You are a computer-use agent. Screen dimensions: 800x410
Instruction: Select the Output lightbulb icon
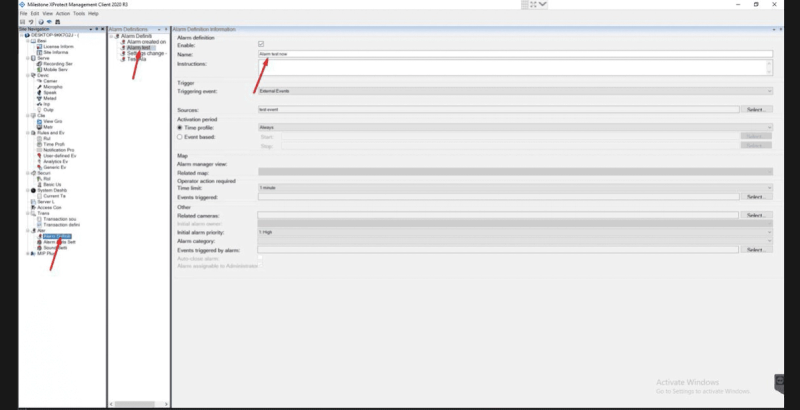pos(39,110)
